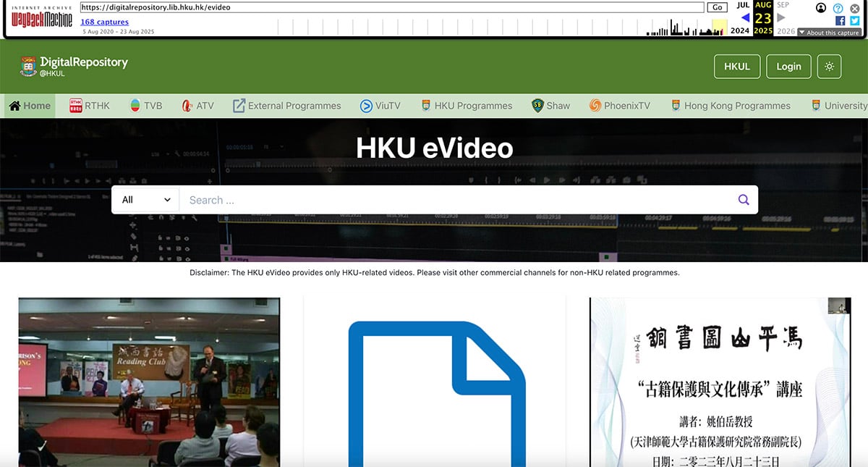Viewport: 868px width, 467px height.
Task: Open the External Programmes tab
Action: click(x=286, y=106)
